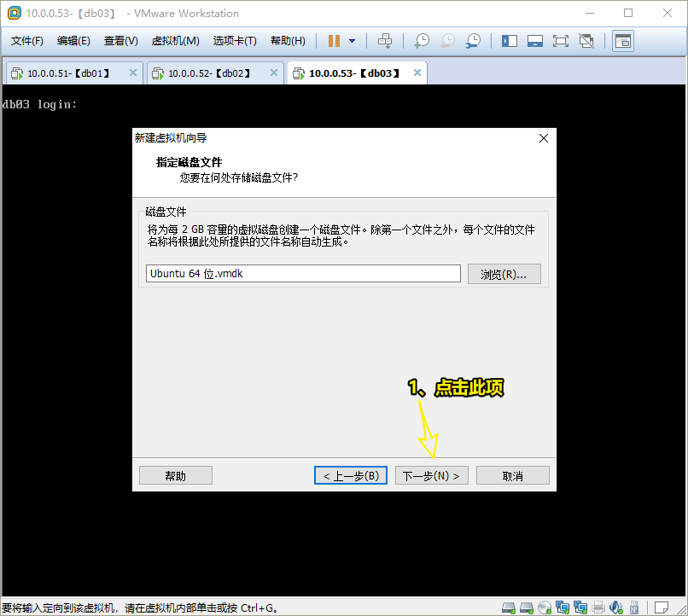Screen dimensions: 688x616
Task: Click the Pause virtual machine toolbar icon
Action: pos(334,41)
